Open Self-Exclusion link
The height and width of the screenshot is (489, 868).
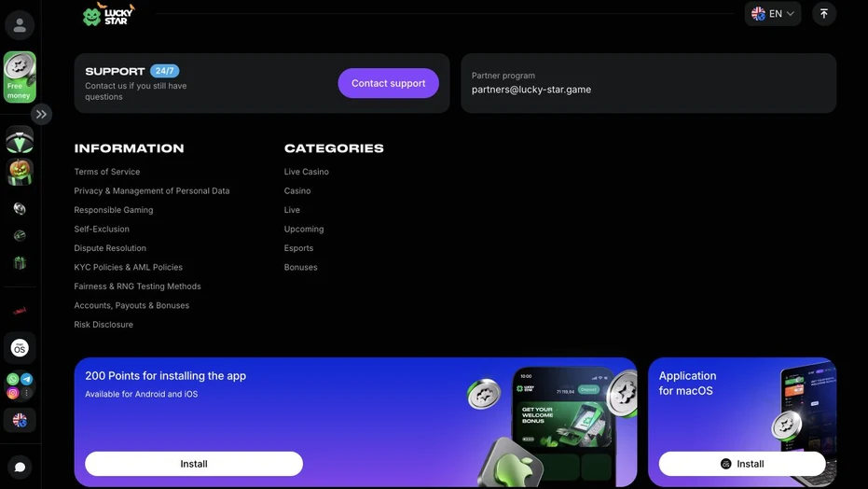(102, 229)
